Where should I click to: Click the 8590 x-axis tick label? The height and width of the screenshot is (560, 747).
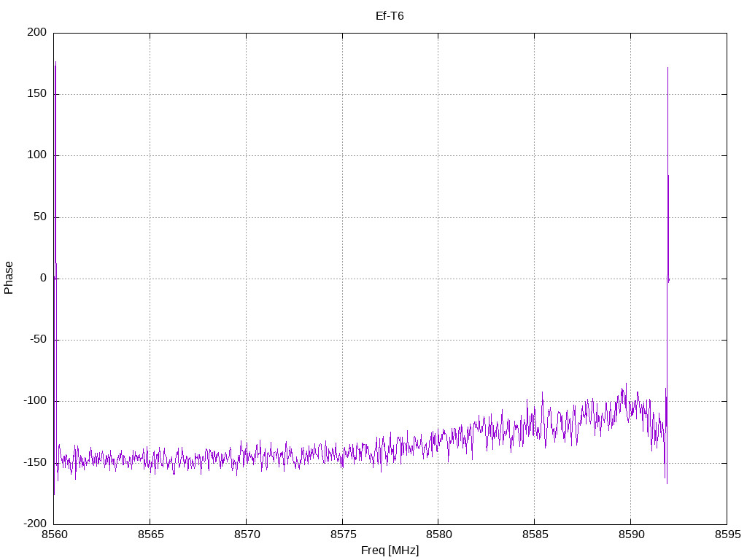pyautogui.click(x=630, y=535)
